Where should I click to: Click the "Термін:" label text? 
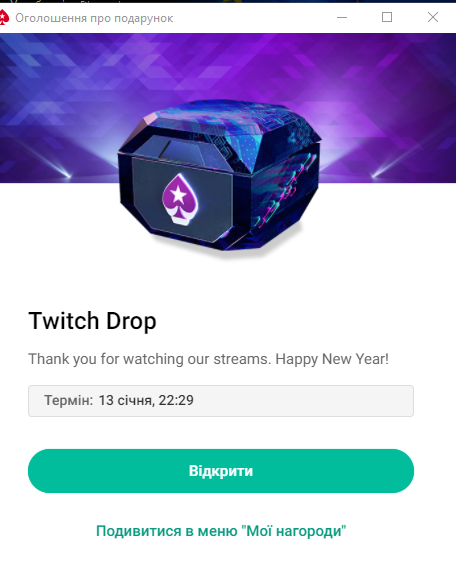[69, 400]
